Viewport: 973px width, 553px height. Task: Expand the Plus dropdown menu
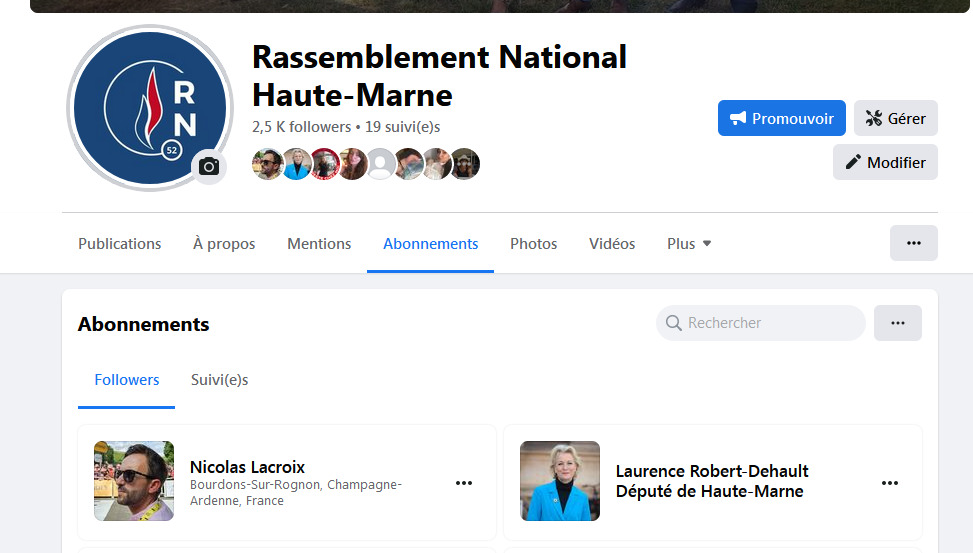point(689,243)
